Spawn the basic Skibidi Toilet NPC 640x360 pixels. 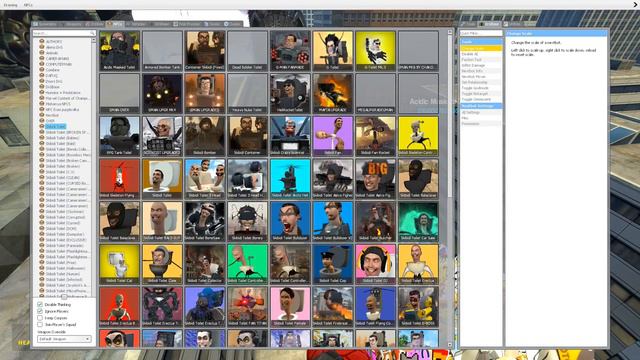point(162,179)
